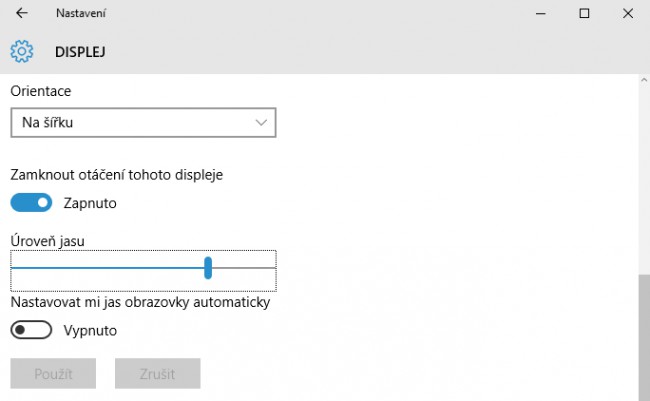The width and height of the screenshot is (650, 401).
Task: Open the 'Na šířku' orientation combo box
Action: point(143,123)
